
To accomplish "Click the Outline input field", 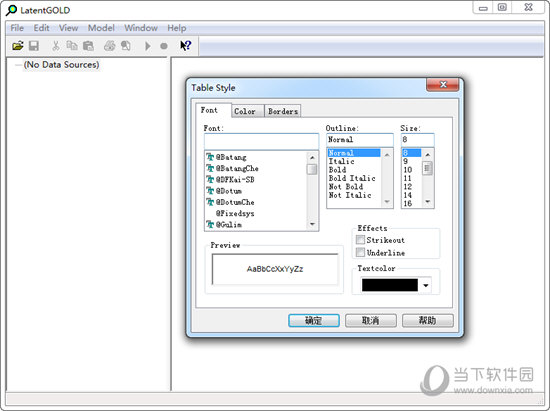I will (x=360, y=140).
